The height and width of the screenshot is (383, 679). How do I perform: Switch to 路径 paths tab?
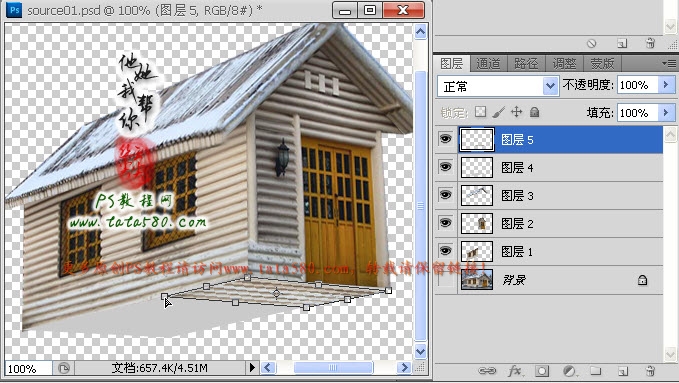(526, 64)
